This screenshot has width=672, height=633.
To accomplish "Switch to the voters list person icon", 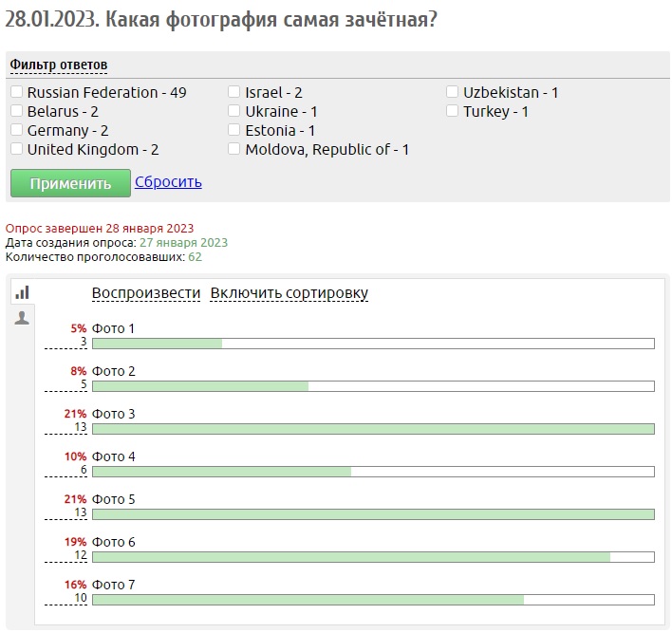I will (x=22, y=318).
